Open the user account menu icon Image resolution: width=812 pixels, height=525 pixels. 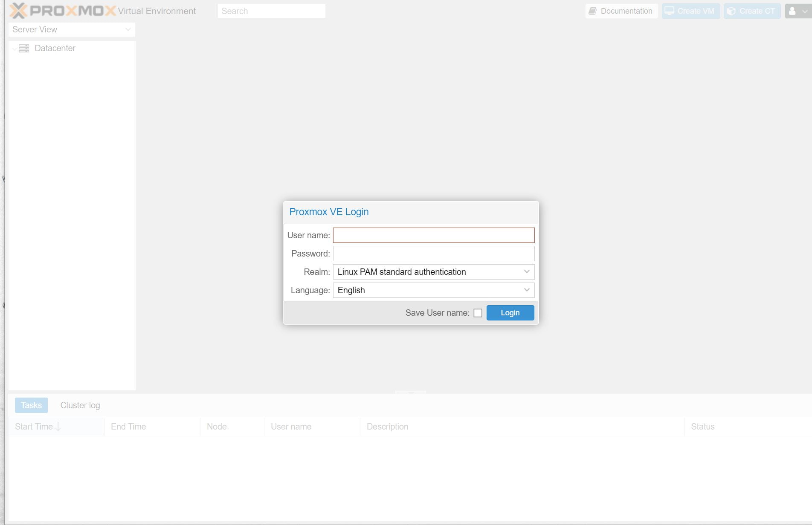pyautogui.click(x=792, y=11)
